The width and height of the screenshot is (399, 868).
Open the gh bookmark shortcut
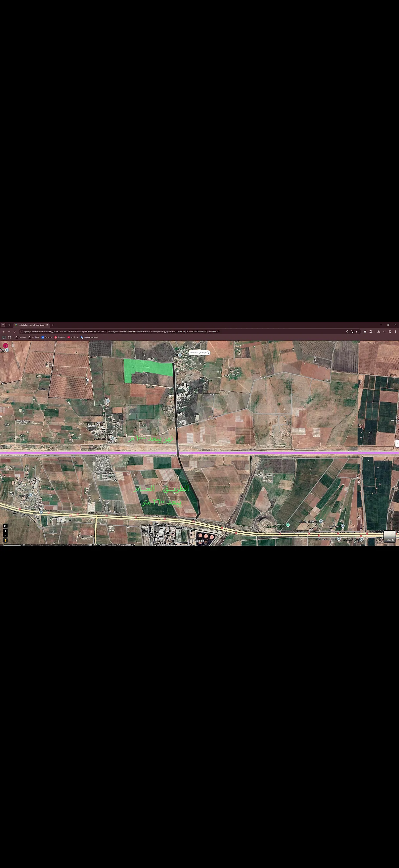tap(4, 337)
